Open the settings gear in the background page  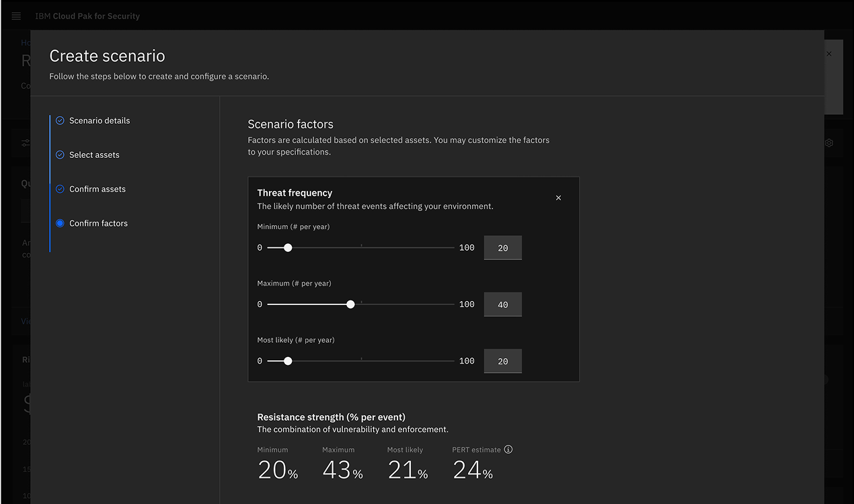click(829, 143)
